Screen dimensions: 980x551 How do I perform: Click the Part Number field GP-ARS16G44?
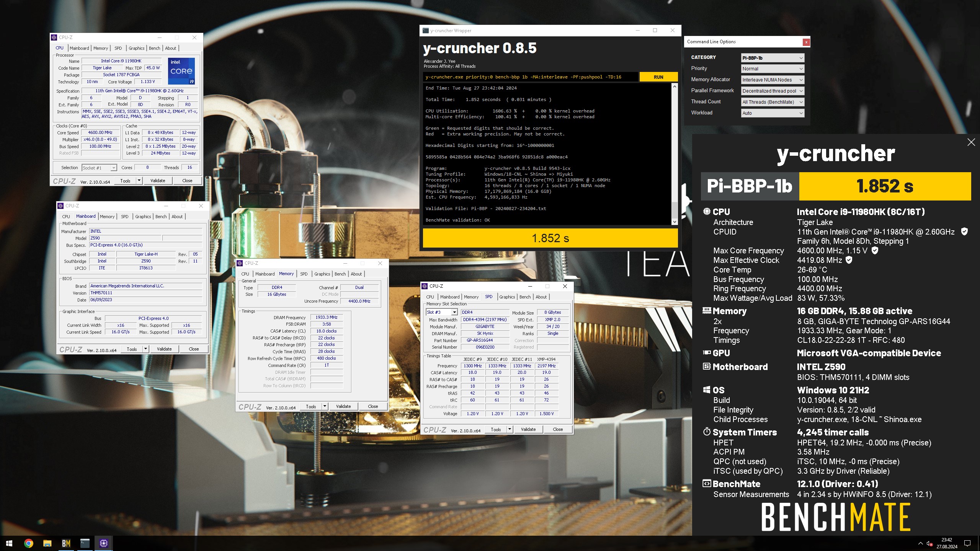point(485,341)
